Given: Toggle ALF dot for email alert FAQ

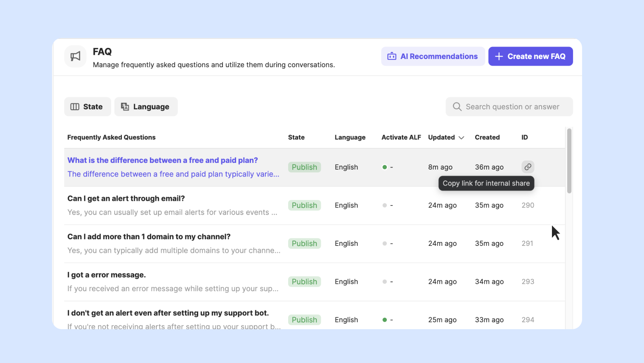Looking at the screenshot, I should click(x=385, y=205).
